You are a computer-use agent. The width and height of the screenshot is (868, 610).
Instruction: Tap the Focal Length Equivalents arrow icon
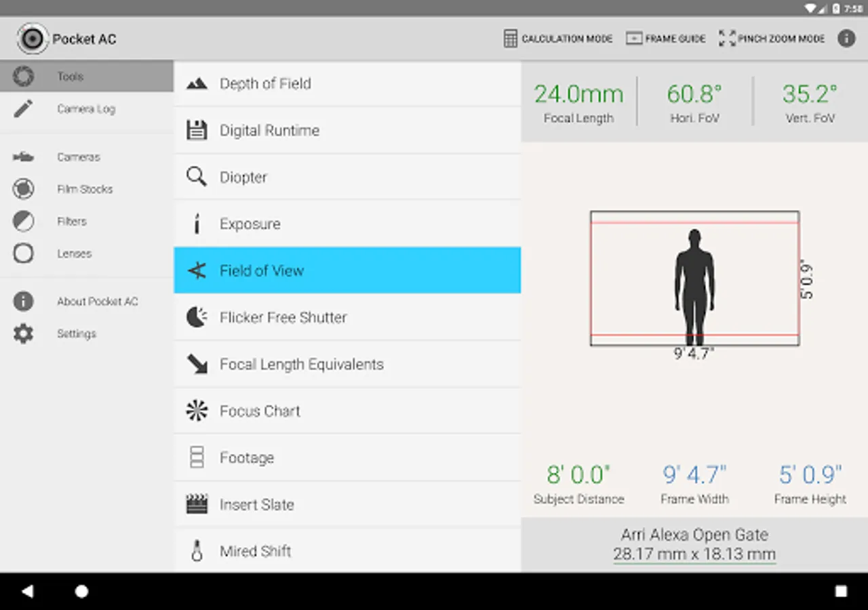pyautogui.click(x=197, y=365)
